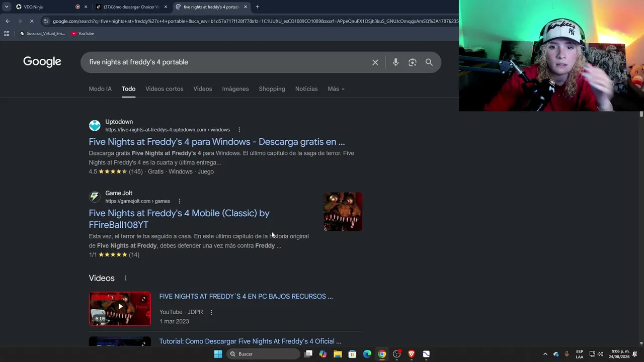Select the Todo results tab
Screen dimensions: 644x362
[x=128, y=89]
